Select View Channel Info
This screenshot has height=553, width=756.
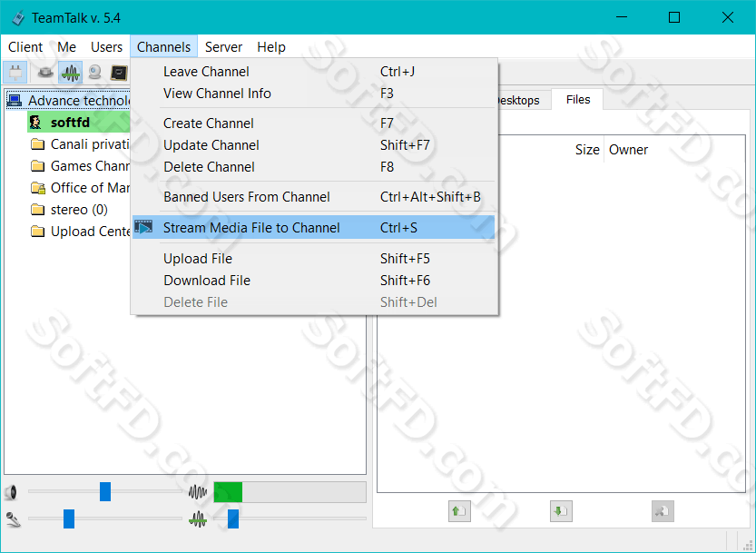[314, 94]
